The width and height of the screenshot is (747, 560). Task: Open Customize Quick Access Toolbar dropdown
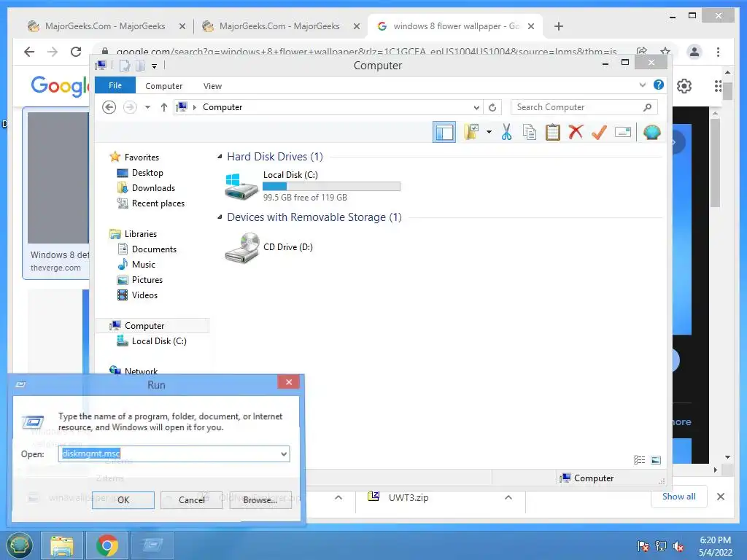[155, 66]
